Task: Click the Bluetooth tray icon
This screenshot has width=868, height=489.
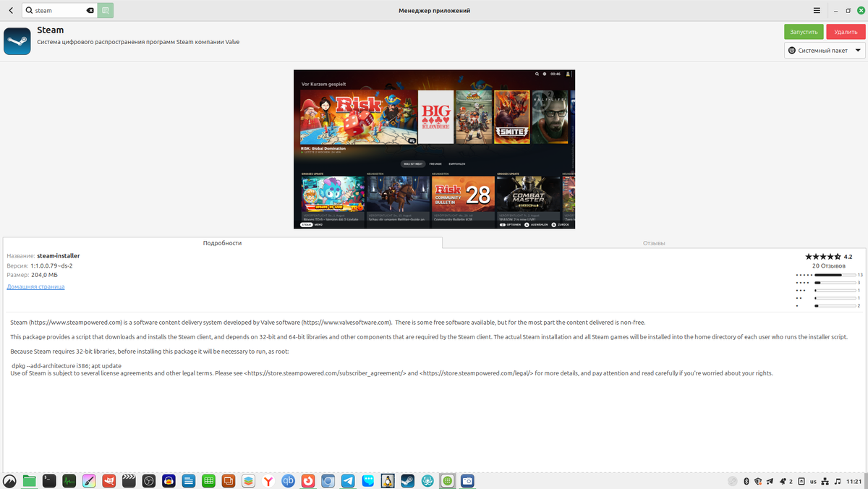Action: (x=746, y=481)
